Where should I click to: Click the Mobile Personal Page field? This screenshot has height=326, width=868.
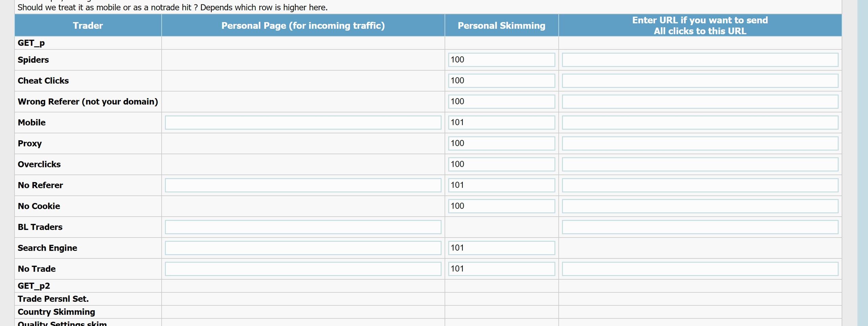(303, 123)
